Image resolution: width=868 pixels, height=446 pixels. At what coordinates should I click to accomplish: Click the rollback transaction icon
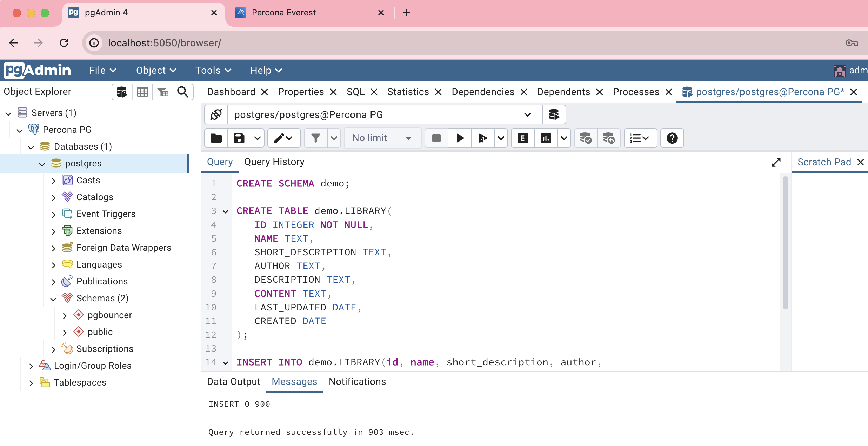pyautogui.click(x=609, y=138)
